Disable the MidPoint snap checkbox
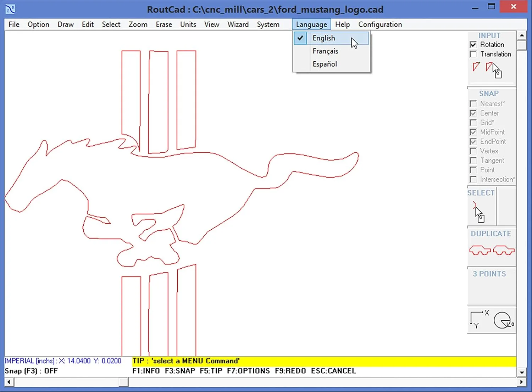Viewport: 532px width, 392px height. tap(473, 132)
